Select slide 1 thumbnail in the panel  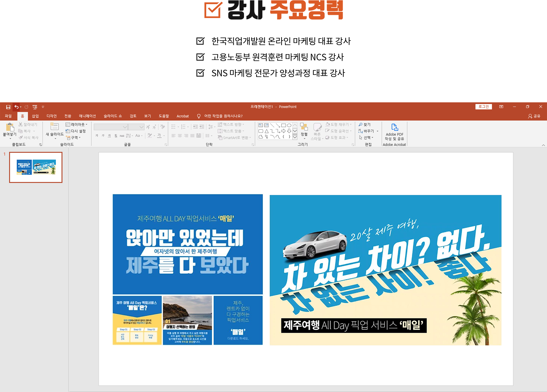[36, 167]
